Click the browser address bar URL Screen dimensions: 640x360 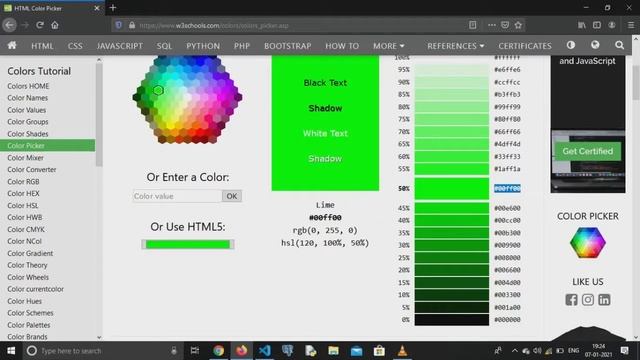click(214, 25)
